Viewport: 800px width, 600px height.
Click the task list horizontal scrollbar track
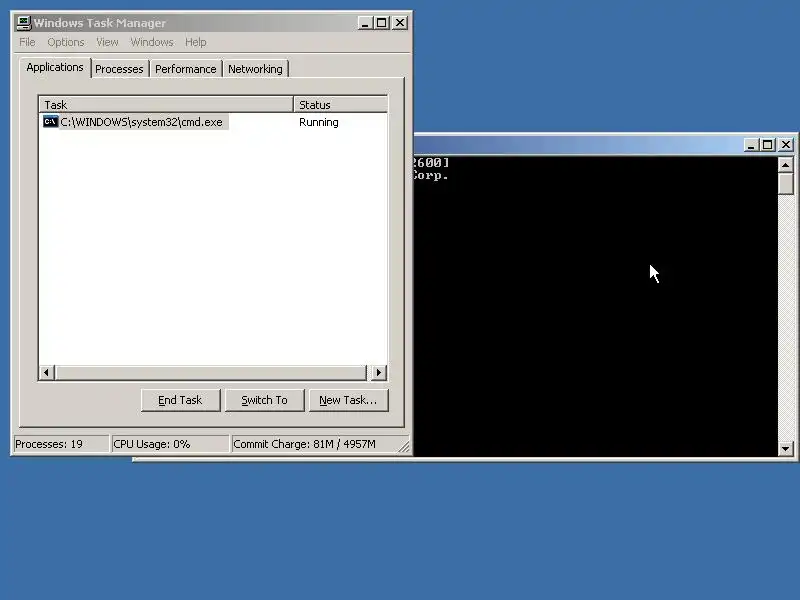(211, 372)
